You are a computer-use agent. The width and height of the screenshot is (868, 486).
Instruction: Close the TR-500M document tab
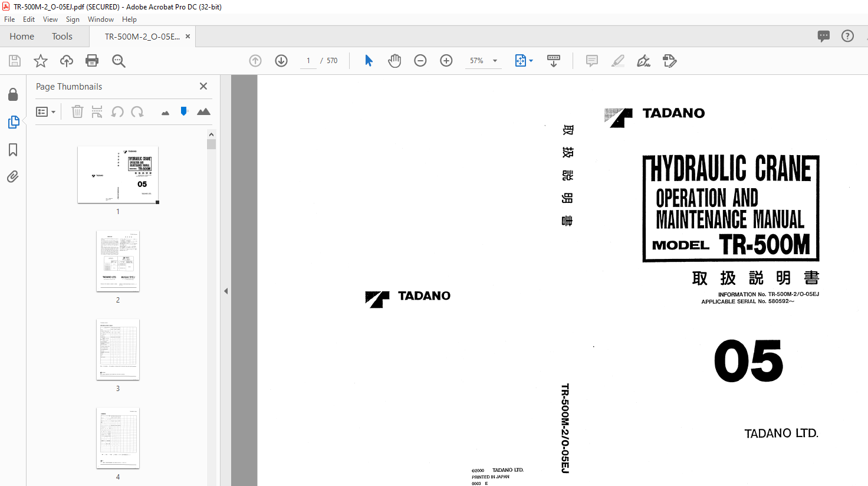(x=188, y=36)
